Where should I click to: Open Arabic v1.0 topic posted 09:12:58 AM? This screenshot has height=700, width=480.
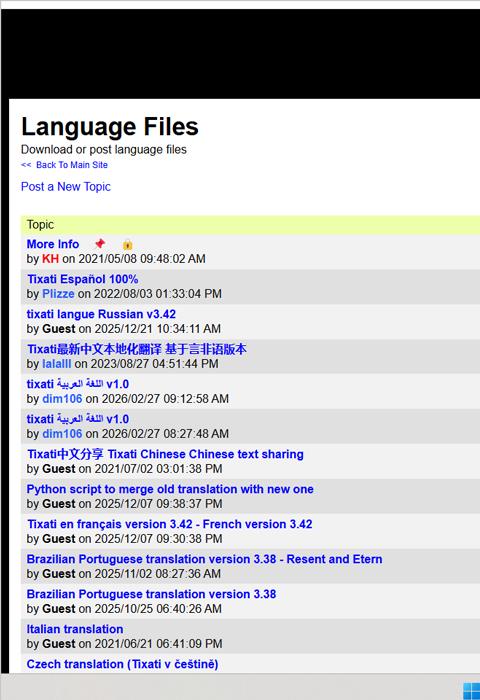click(x=78, y=384)
